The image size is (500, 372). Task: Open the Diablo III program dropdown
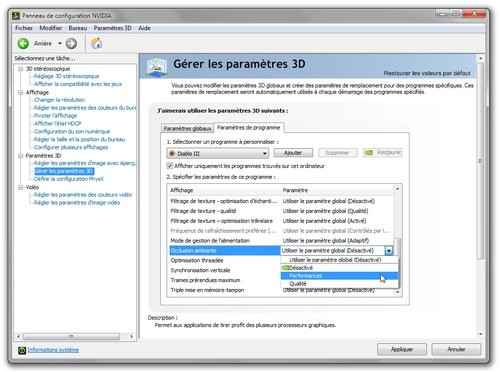tap(218, 153)
